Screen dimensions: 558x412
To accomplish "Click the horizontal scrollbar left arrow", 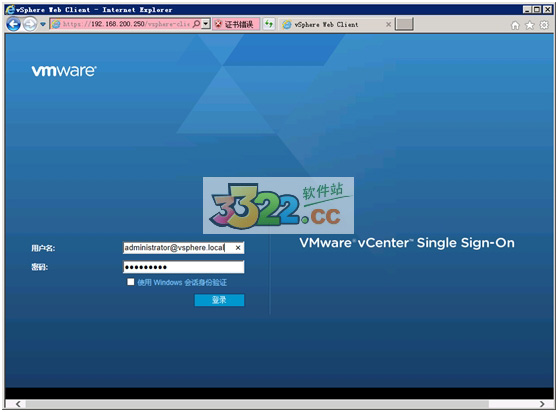I will 18,404.
